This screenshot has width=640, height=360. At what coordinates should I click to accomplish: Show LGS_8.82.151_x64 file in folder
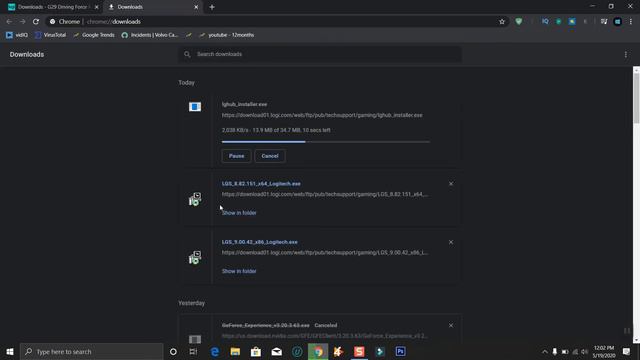pos(239,213)
